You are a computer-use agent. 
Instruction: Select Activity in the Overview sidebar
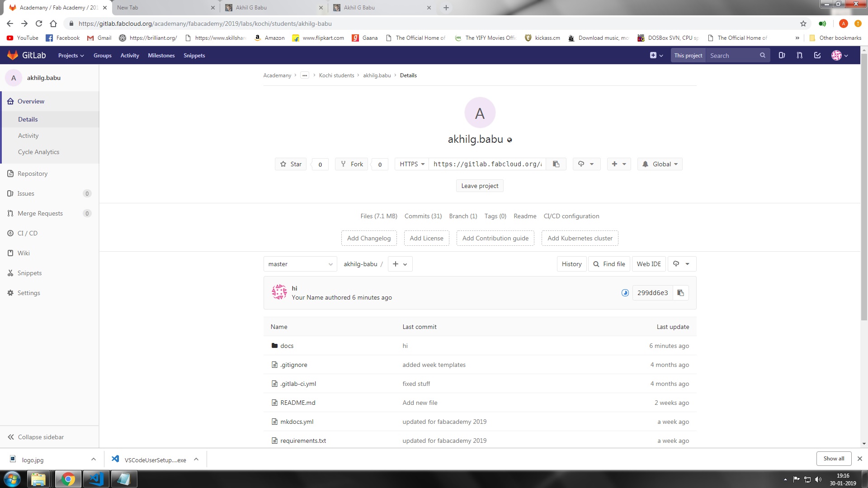pos(28,136)
